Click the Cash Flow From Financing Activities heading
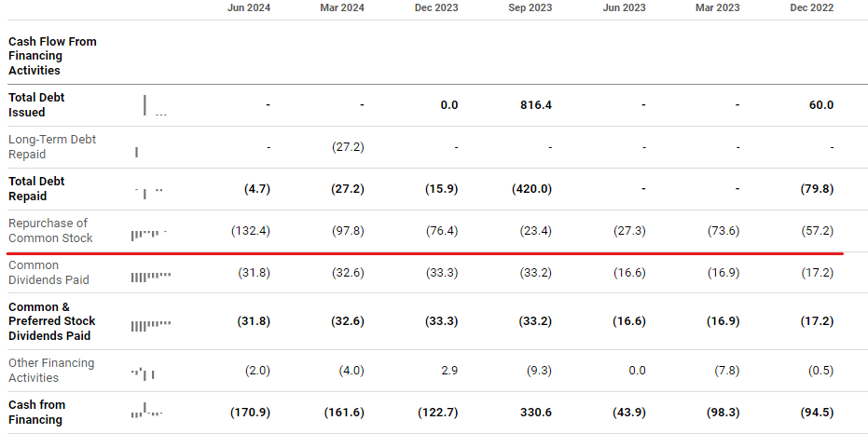868x434 pixels. [52, 56]
